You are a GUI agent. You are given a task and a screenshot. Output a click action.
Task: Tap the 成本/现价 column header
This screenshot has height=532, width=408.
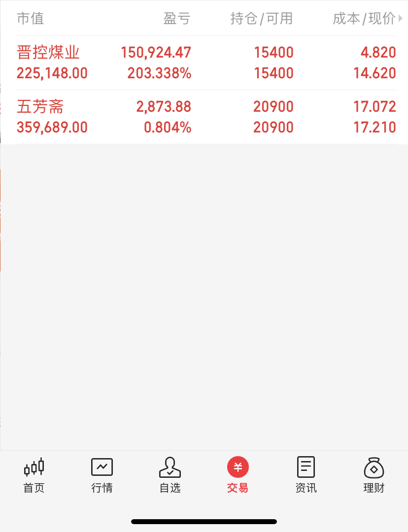pos(364,18)
